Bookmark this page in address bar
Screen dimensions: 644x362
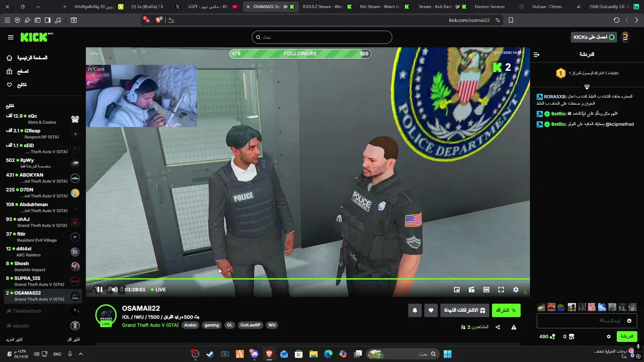[x=511, y=20]
